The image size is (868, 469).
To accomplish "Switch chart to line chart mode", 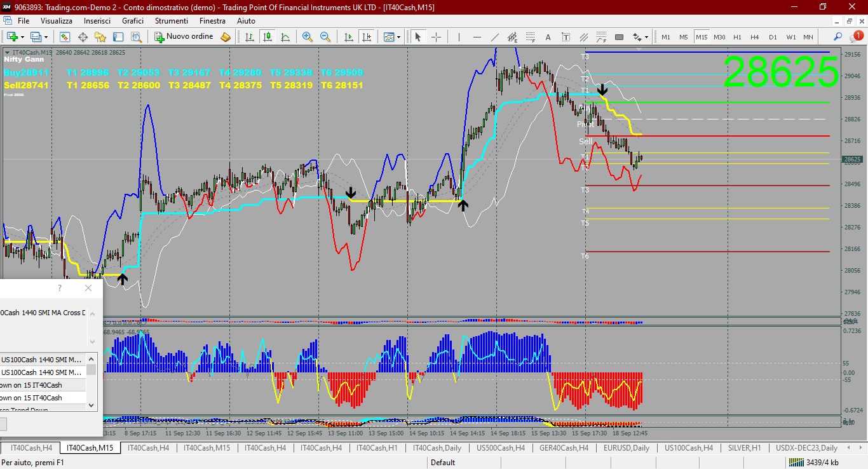I will [285, 37].
